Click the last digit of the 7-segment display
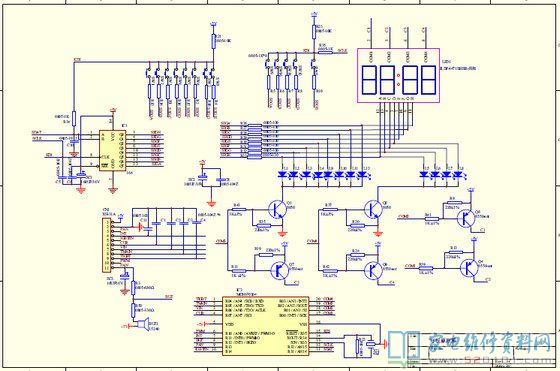The height and width of the screenshot is (371, 560). pyautogui.click(x=428, y=80)
